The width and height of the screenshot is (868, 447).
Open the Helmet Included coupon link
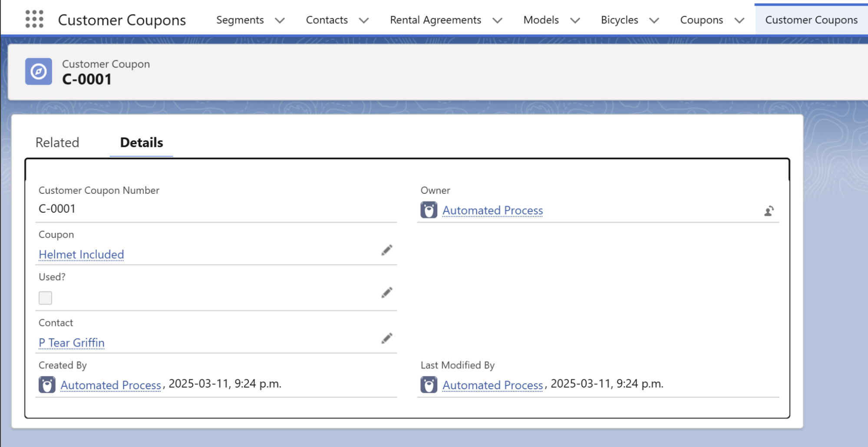coord(81,255)
